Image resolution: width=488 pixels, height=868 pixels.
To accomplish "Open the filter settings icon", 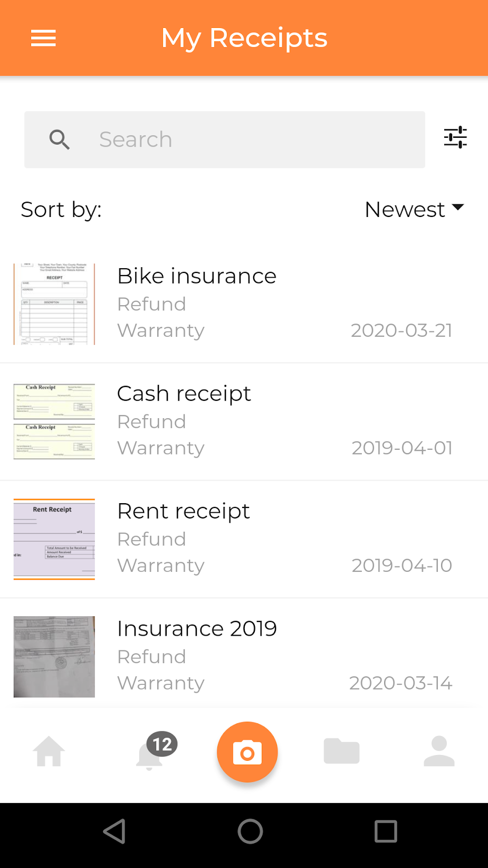I will point(455,137).
